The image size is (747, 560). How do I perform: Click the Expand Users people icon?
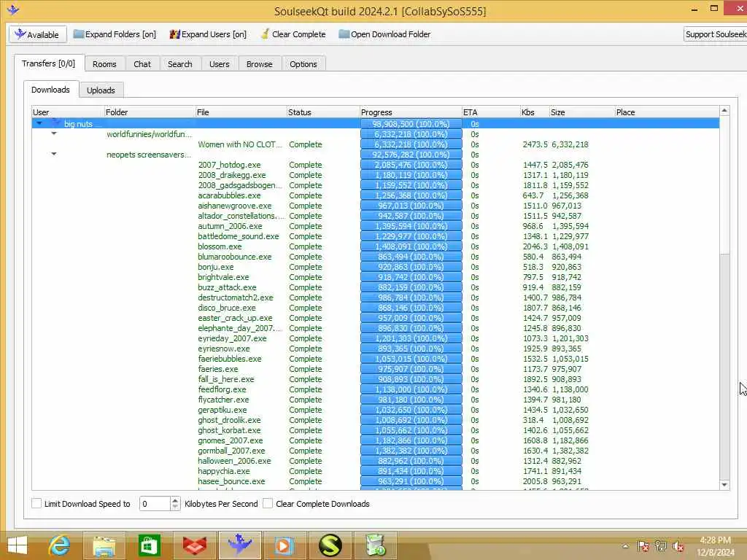click(175, 34)
